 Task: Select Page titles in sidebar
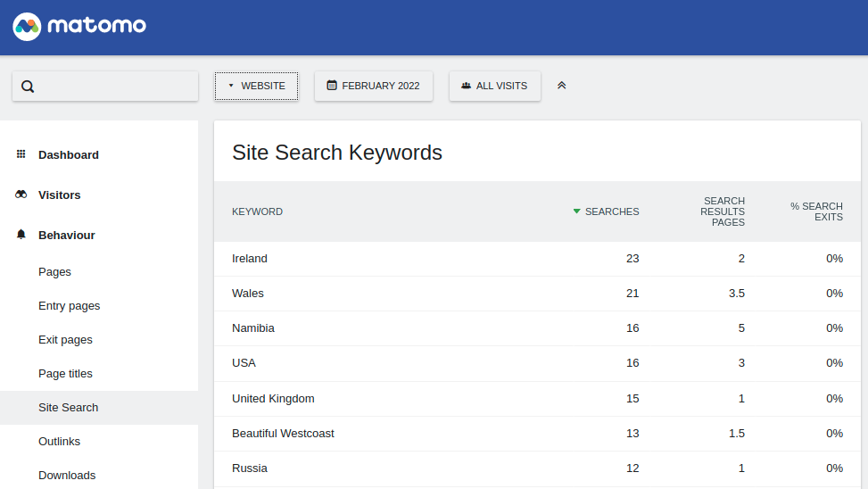pyautogui.click(x=65, y=373)
